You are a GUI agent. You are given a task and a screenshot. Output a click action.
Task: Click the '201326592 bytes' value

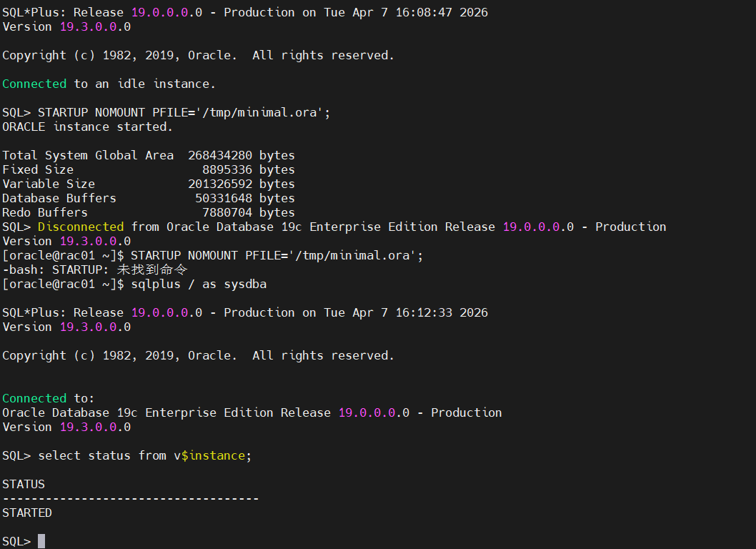click(242, 184)
